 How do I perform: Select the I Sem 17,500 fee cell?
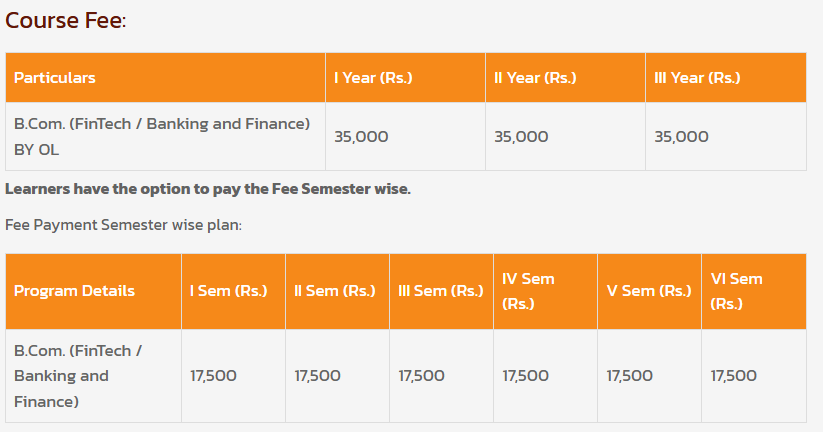coord(213,376)
